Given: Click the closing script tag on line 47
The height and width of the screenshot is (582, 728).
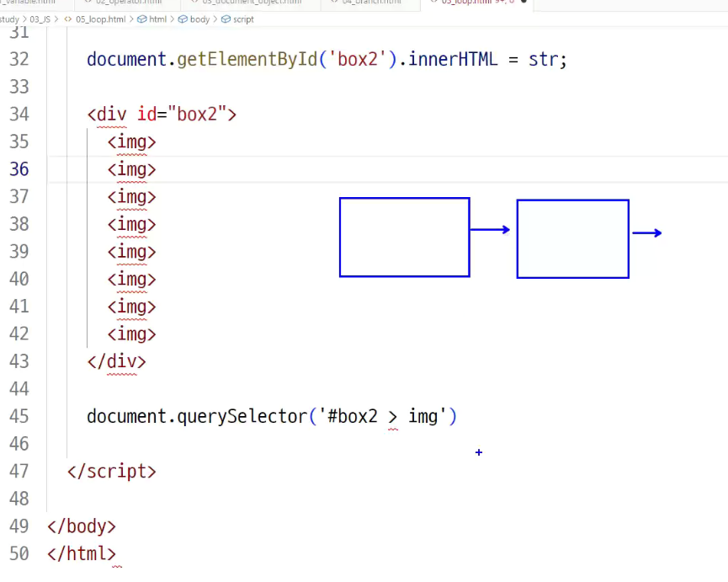Looking at the screenshot, I should click(112, 471).
